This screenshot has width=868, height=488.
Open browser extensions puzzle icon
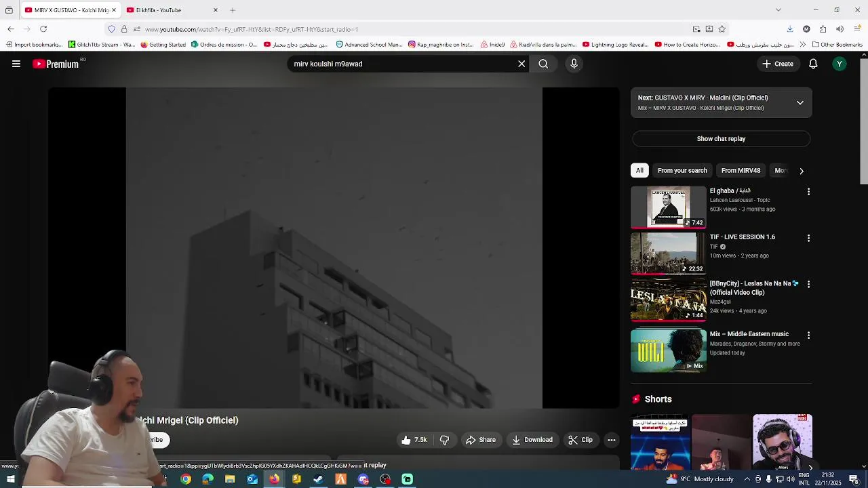pos(823,29)
